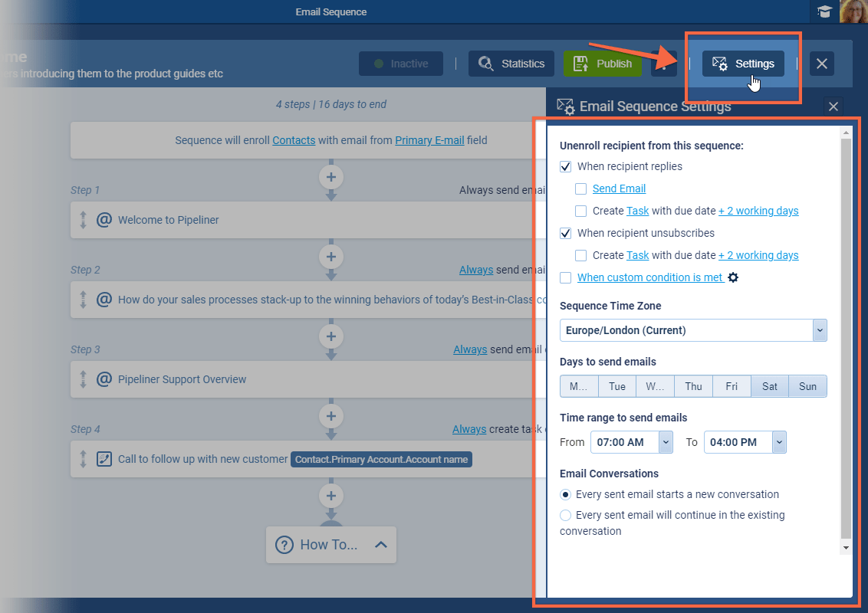Open the Sequence Time Zone dropdown

820,330
